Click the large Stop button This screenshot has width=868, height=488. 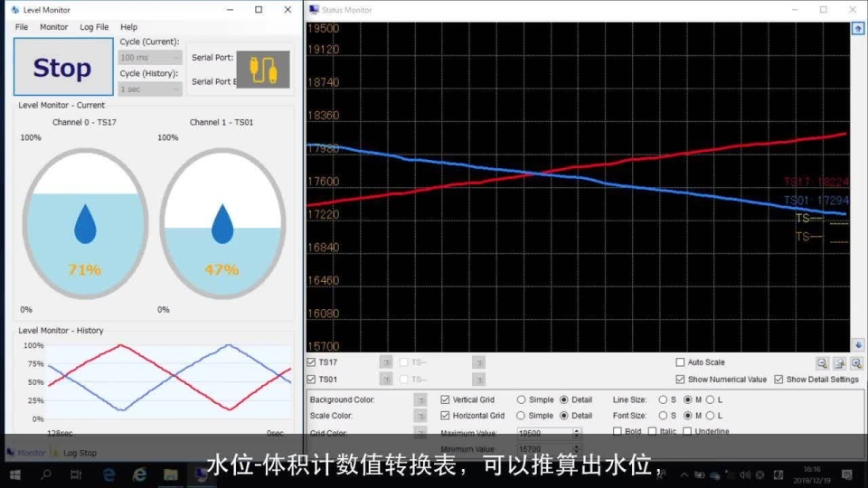[63, 67]
